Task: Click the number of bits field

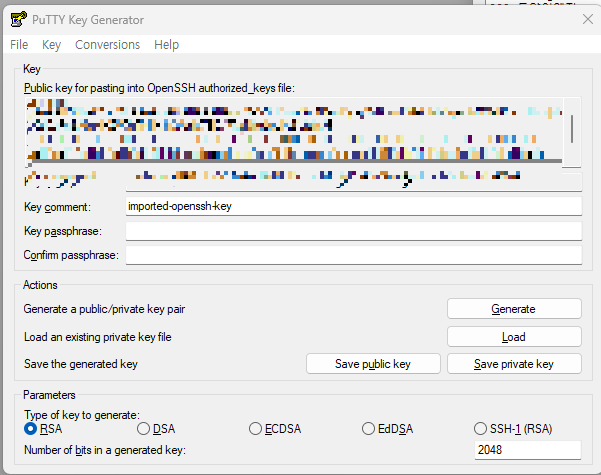Action: point(528,450)
